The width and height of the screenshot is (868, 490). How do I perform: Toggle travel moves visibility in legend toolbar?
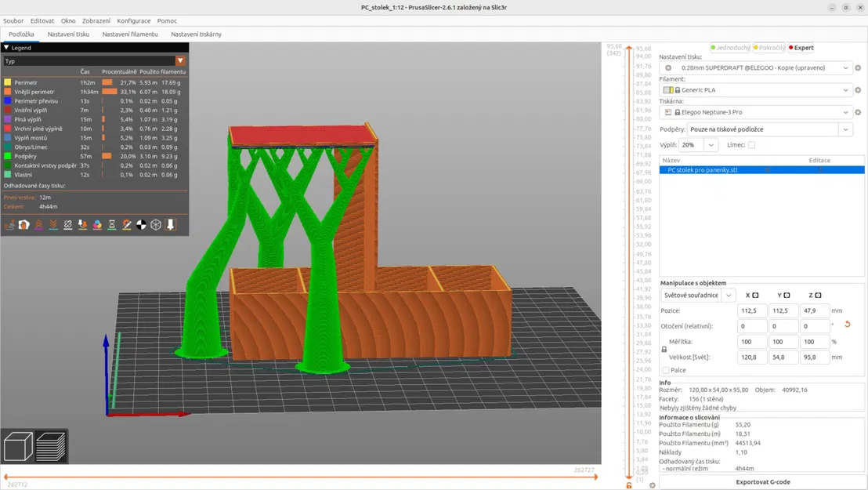[9, 225]
